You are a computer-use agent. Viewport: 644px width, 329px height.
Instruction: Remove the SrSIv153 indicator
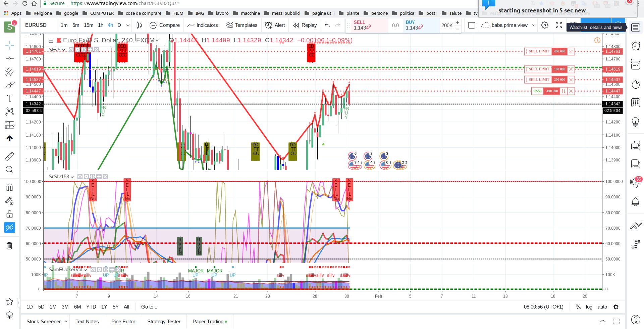click(x=105, y=177)
